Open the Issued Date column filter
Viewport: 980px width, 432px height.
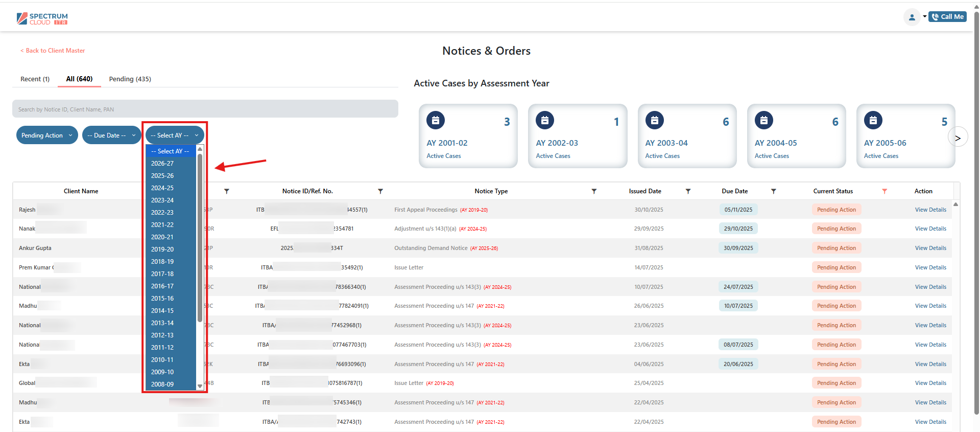click(x=688, y=191)
